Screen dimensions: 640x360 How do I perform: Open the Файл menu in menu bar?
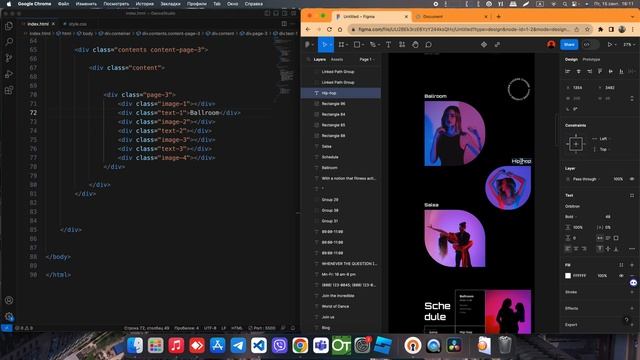[x=63, y=4]
